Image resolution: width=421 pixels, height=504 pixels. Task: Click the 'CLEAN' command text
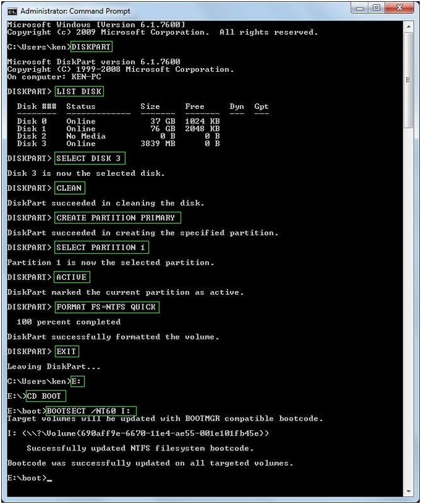(69, 188)
